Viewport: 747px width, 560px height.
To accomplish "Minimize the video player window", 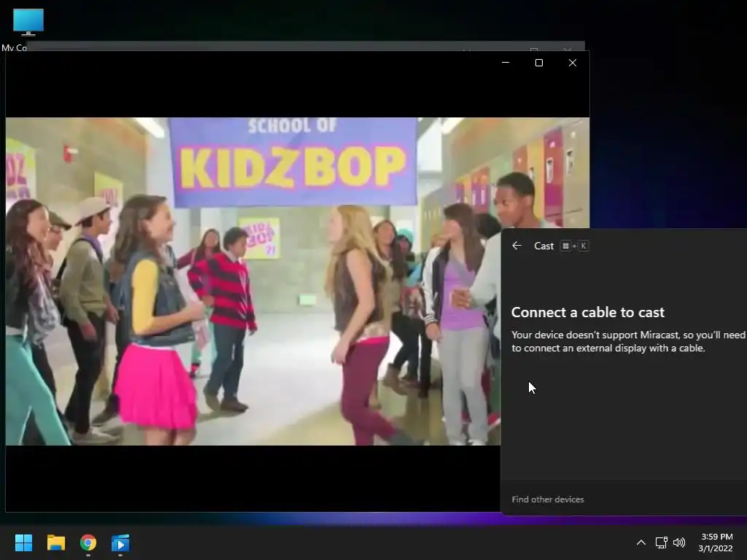I will tap(506, 63).
